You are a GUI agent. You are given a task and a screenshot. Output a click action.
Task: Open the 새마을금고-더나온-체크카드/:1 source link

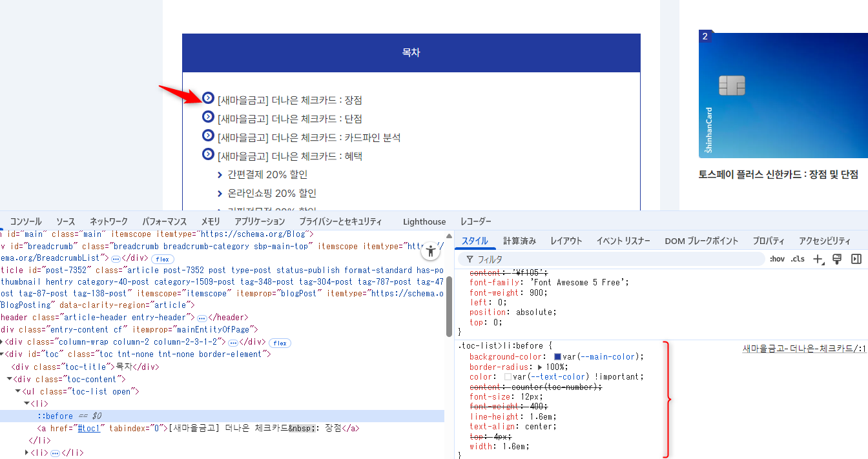[x=804, y=349]
